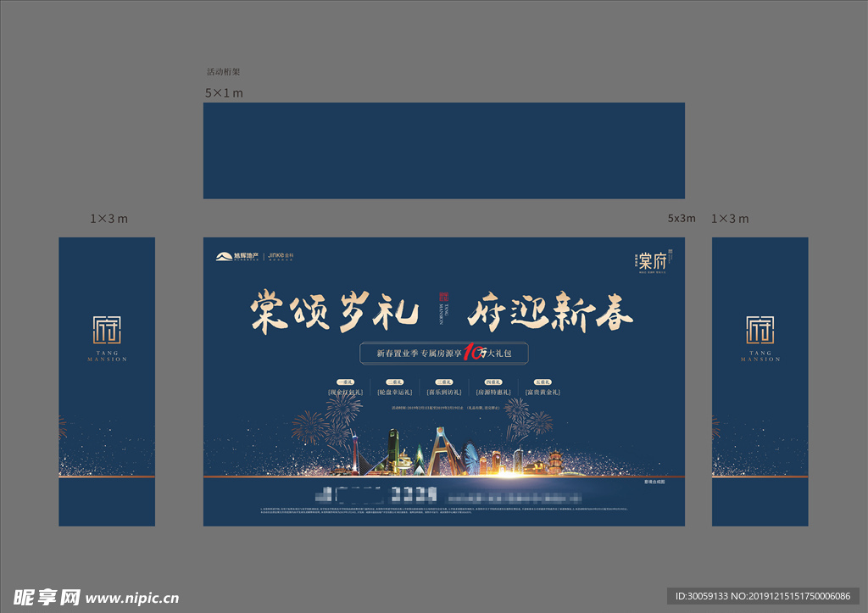
Task: Click the 旭辉地产 mountain logo
Action: (222, 256)
